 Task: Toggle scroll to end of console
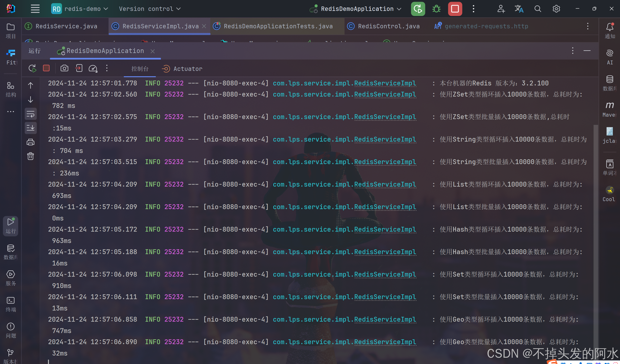point(31,128)
